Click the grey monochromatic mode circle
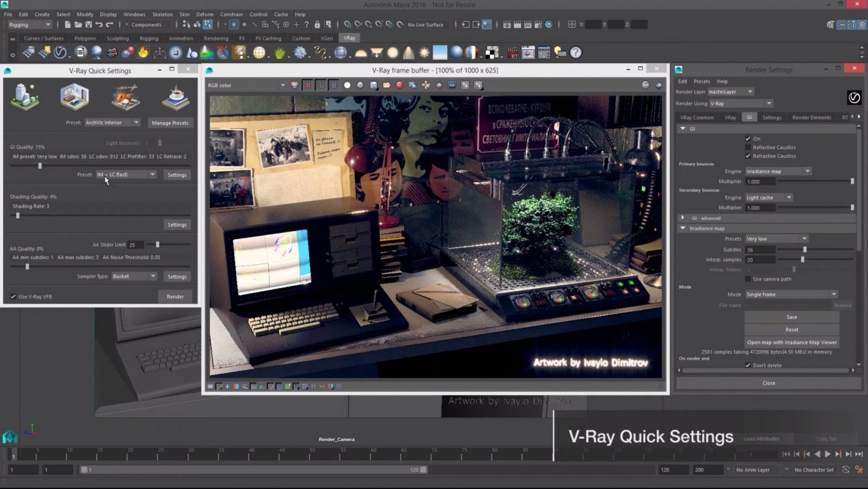Viewport: 868px width, 489px height. click(x=360, y=85)
